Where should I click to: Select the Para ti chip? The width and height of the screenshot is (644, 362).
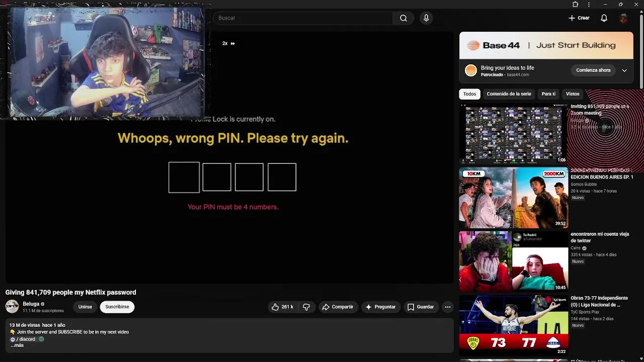click(x=548, y=94)
